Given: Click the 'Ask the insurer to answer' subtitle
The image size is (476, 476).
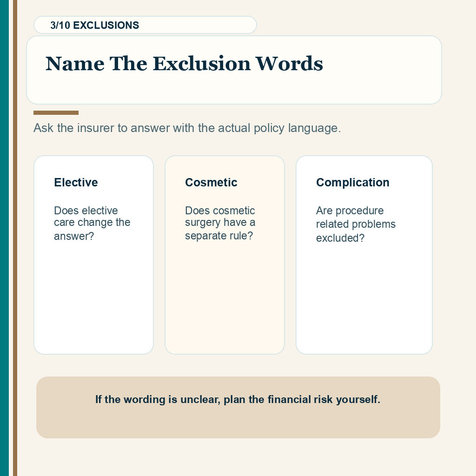Looking at the screenshot, I should [x=187, y=128].
